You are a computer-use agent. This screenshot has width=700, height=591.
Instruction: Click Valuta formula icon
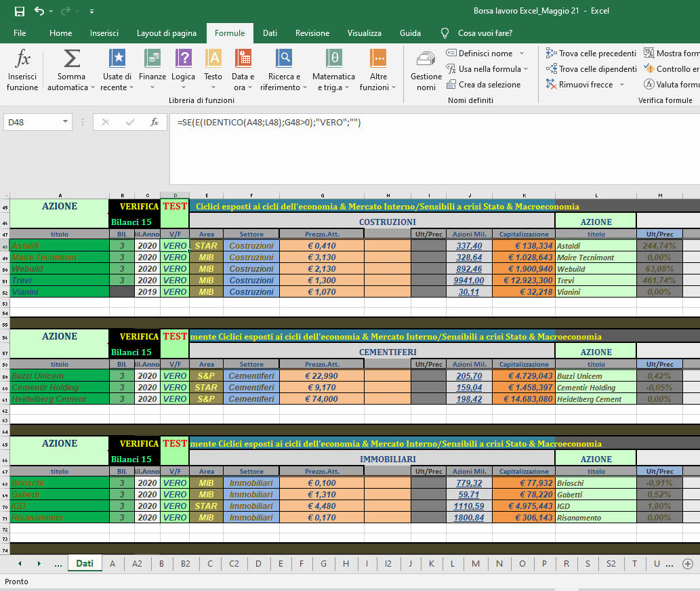[x=648, y=84]
